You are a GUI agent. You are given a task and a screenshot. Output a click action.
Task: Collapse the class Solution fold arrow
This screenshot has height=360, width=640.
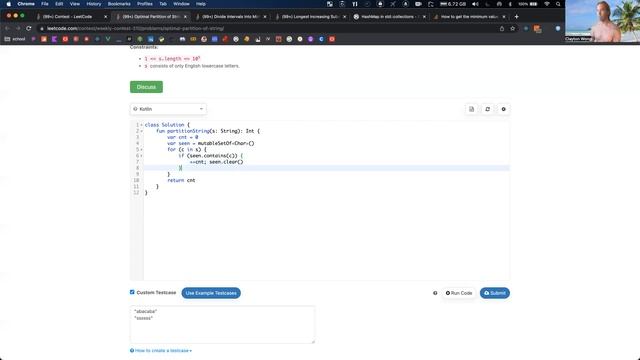pyautogui.click(x=142, y=125)
